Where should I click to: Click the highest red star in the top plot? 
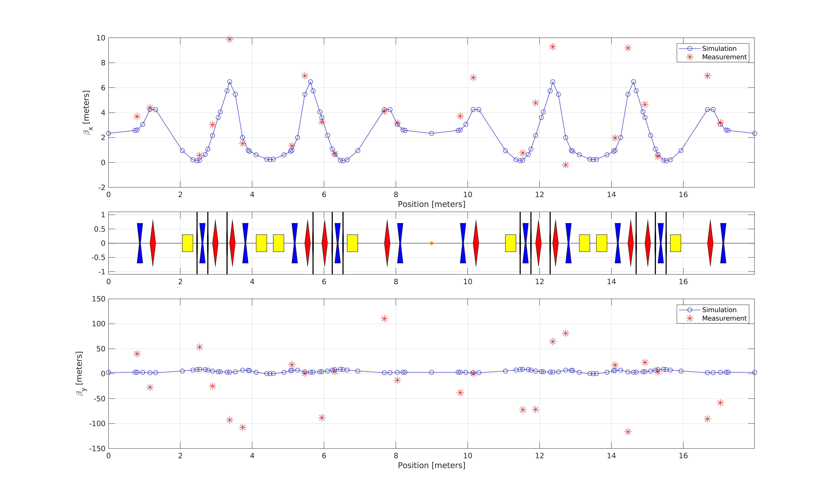coord(229,39)
